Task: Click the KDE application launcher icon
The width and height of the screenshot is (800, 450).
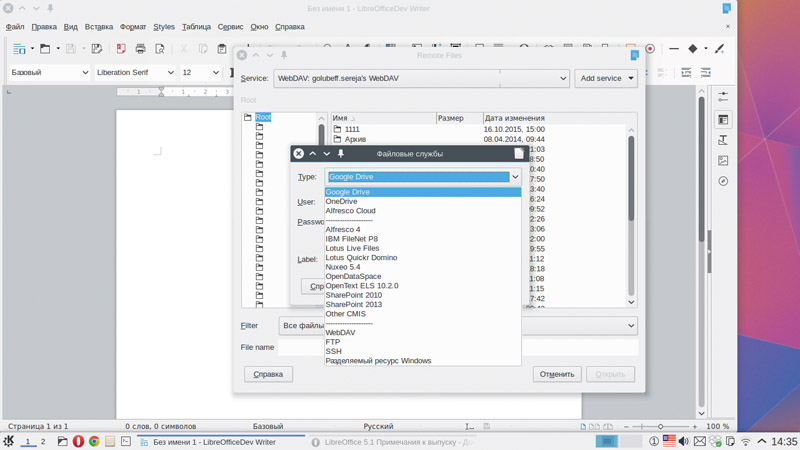Action: [9, 441]
